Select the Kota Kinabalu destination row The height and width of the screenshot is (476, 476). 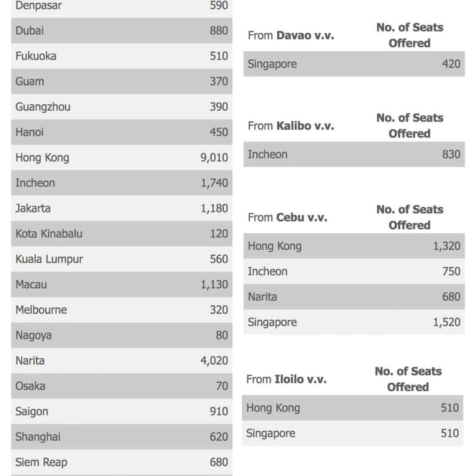coord(121,233)
